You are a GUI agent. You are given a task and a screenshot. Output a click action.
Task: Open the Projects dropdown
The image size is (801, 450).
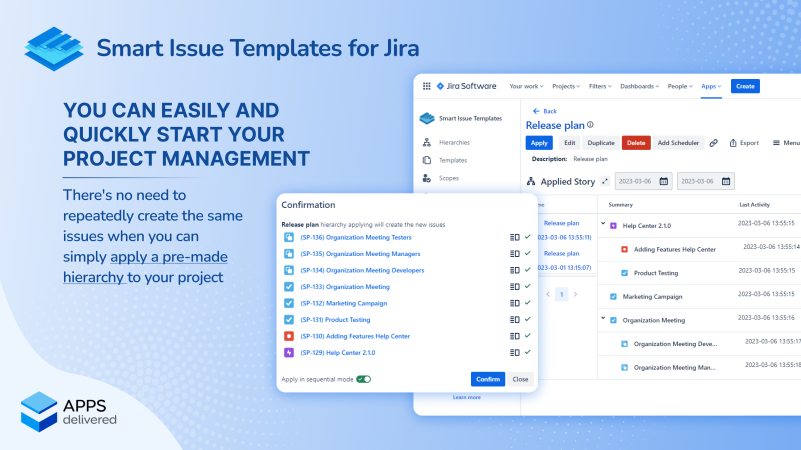(x=566, y=86)
